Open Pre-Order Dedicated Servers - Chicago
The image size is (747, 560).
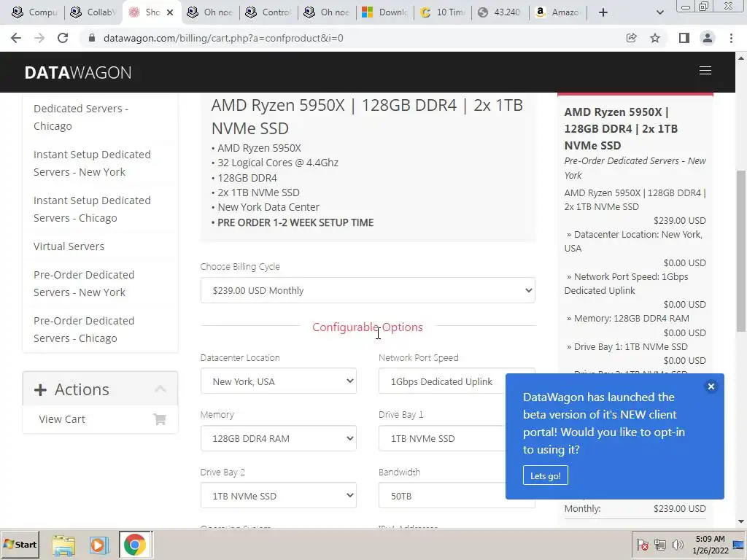click(84, 330)
